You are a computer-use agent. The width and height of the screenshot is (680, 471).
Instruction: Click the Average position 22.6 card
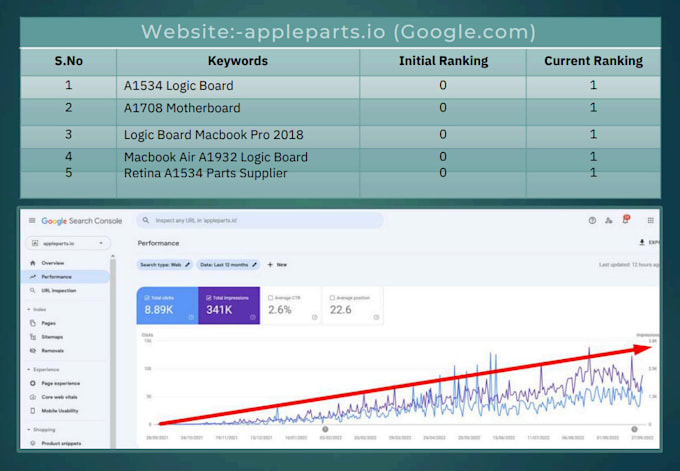pyautogui.click(x=353, y=305)
